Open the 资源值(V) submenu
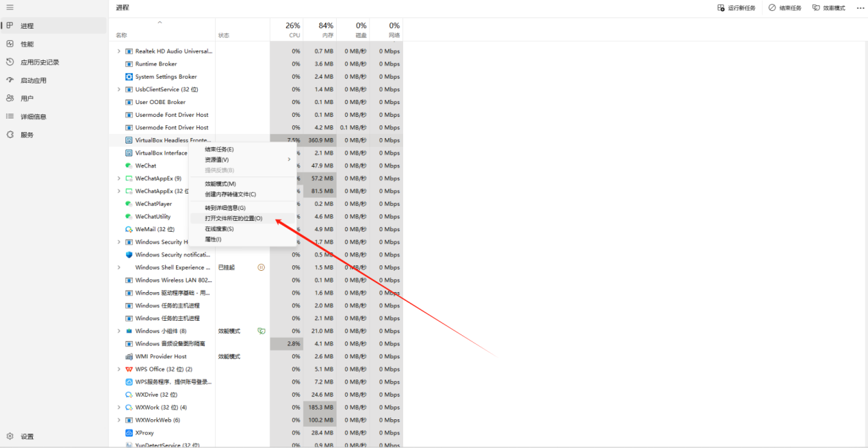 click(x=242, y=159)
